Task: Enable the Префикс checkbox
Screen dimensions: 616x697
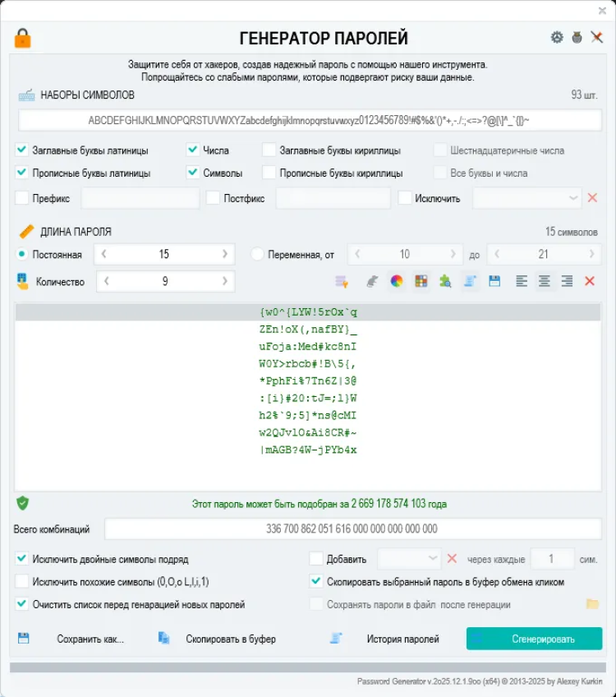Action: pos(22,198)
